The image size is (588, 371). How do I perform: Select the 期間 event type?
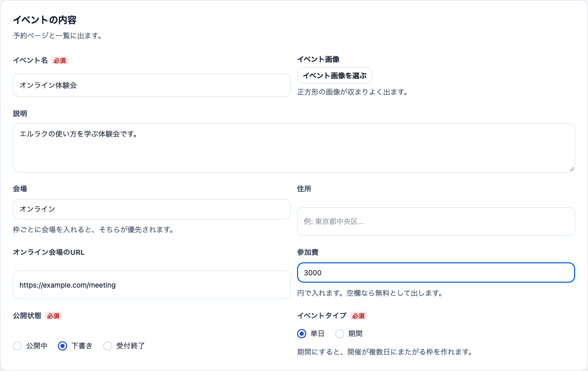pyautogui.click(x=340, y=334)
